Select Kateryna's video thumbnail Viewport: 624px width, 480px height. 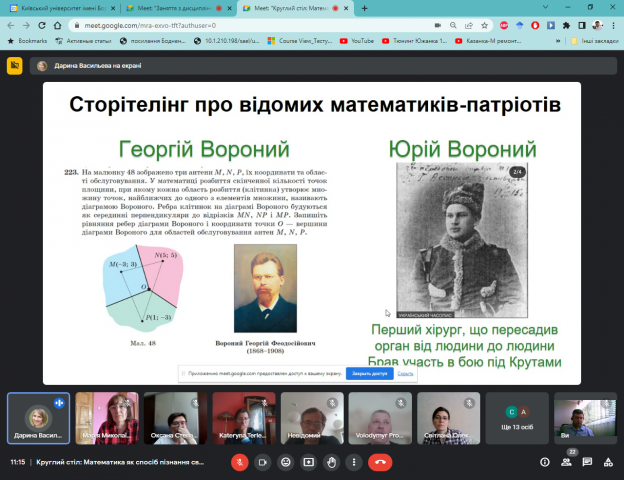click(x=244, y=417)
